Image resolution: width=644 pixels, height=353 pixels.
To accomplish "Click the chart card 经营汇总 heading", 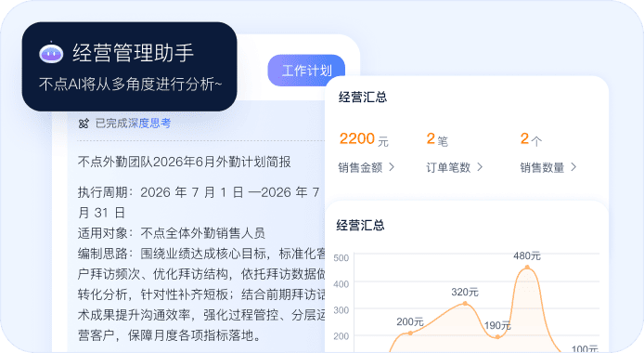I will (x=360, y=225).
